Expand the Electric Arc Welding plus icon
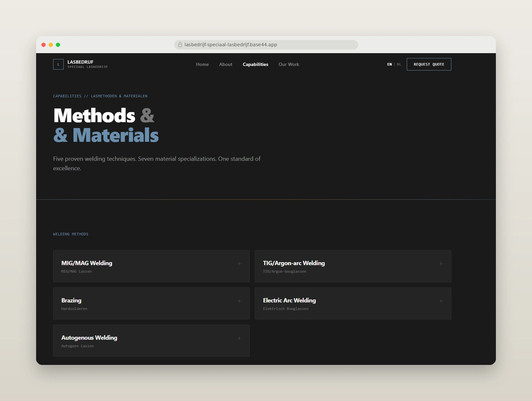532x401 pixels. coord(441,301)
